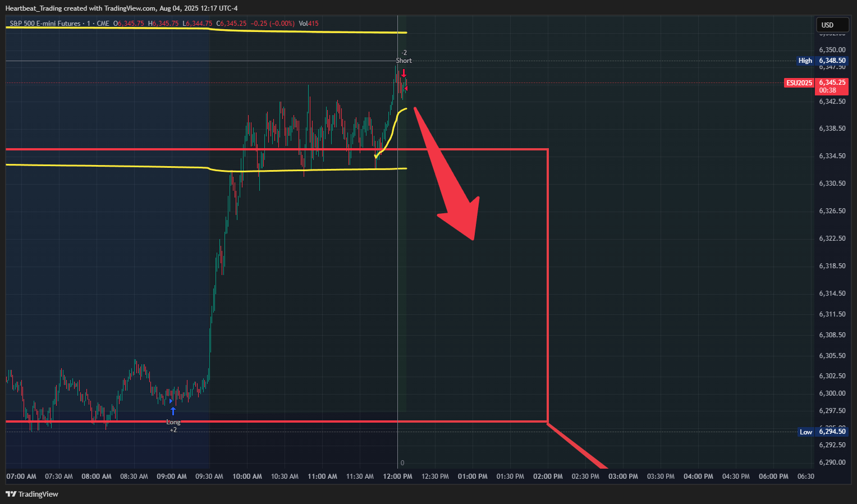Viewport: 857px width, 504px height.
Task: Click the 08:30 AM time axis label
Action: coord(134,476)
